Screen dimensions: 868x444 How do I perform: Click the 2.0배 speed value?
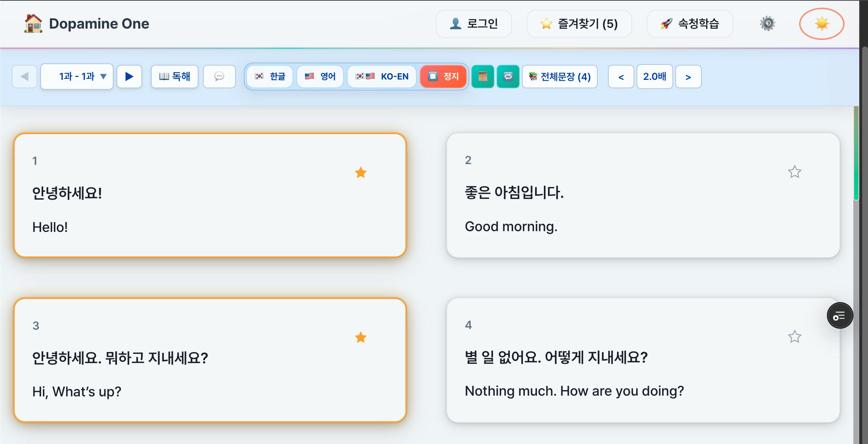(655, 77)
